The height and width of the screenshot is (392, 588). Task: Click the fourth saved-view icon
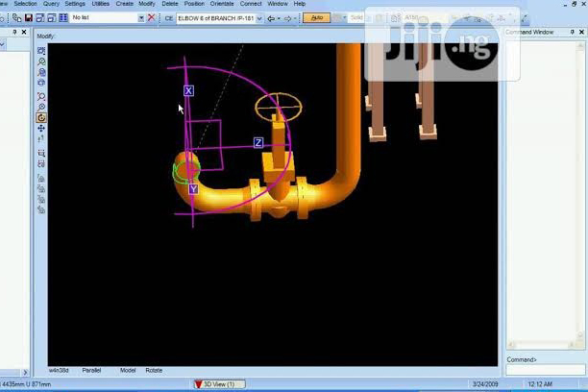click(x=41, y=209)
